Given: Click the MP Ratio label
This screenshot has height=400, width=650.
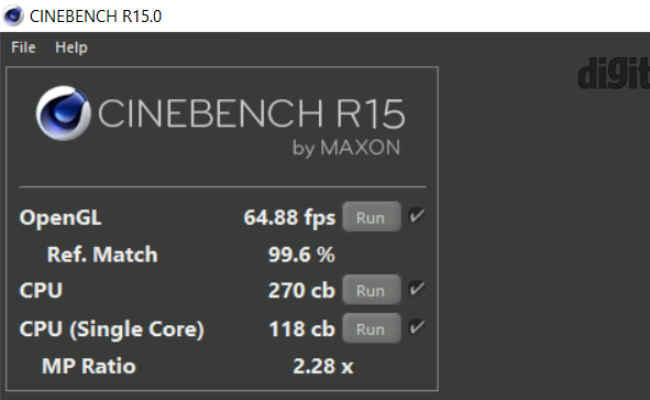Looking at the screenshot, I should [x=89, y=366].
